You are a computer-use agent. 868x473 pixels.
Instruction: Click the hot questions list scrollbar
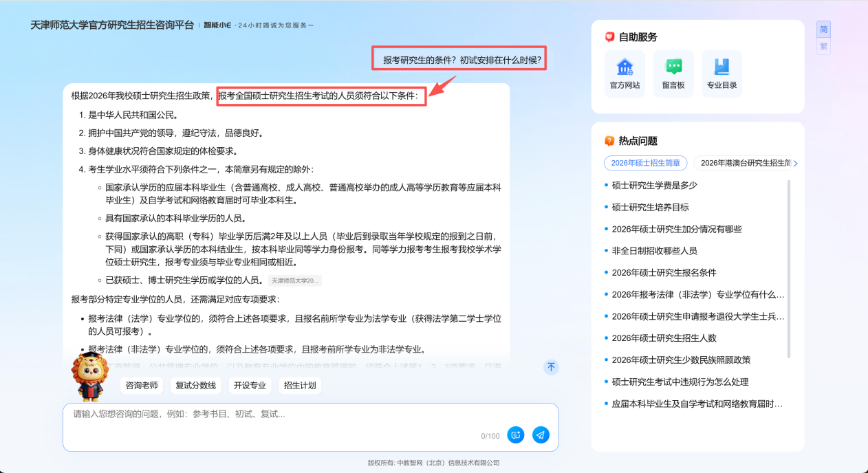[789, 268]
